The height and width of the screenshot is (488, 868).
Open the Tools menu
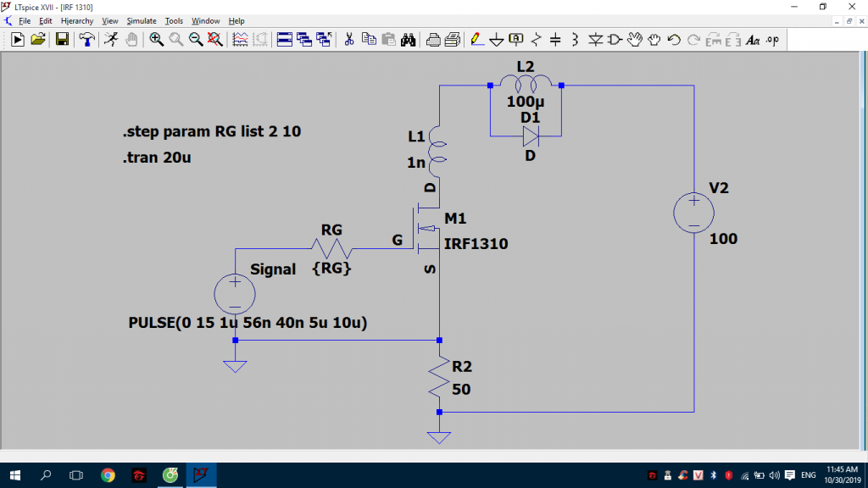174,20
